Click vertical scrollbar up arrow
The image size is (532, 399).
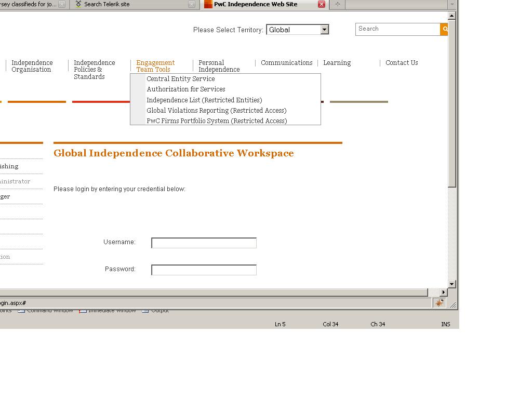(451, 16)
